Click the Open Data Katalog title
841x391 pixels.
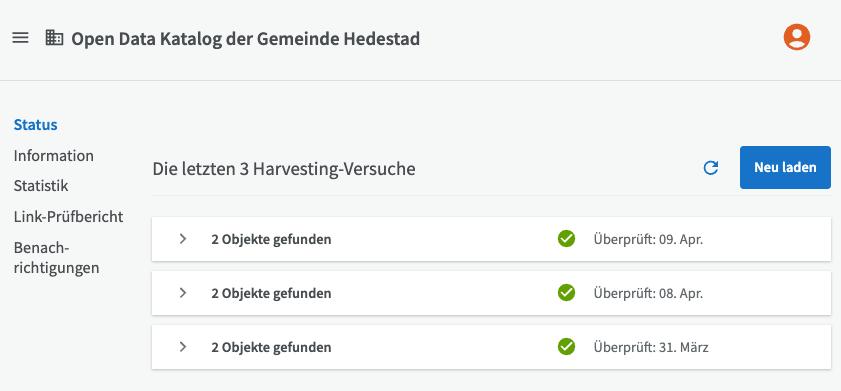(246, 39)
